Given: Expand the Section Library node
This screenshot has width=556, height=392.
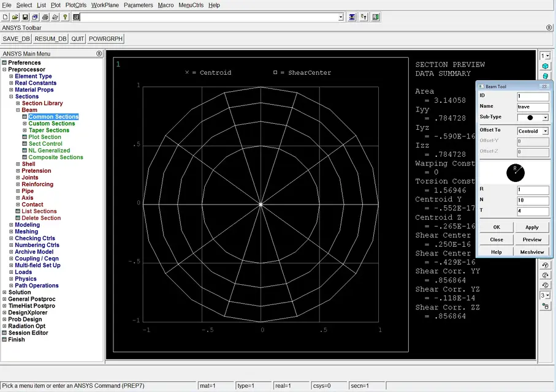Looking at the screenshot, I should tap(18, 103).
